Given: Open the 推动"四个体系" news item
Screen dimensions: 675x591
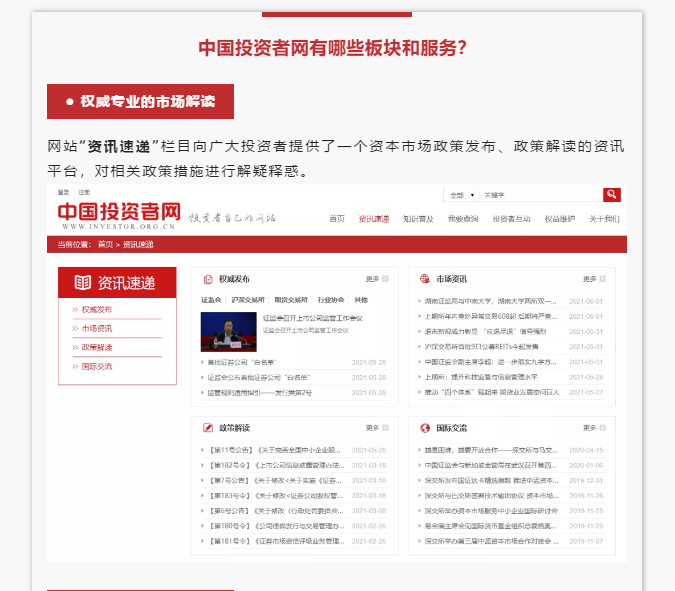Looking at the screenshot, I should 492,392.
